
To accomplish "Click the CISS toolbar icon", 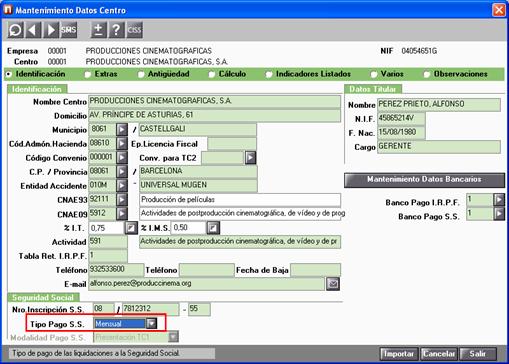I will coord(134,30).
